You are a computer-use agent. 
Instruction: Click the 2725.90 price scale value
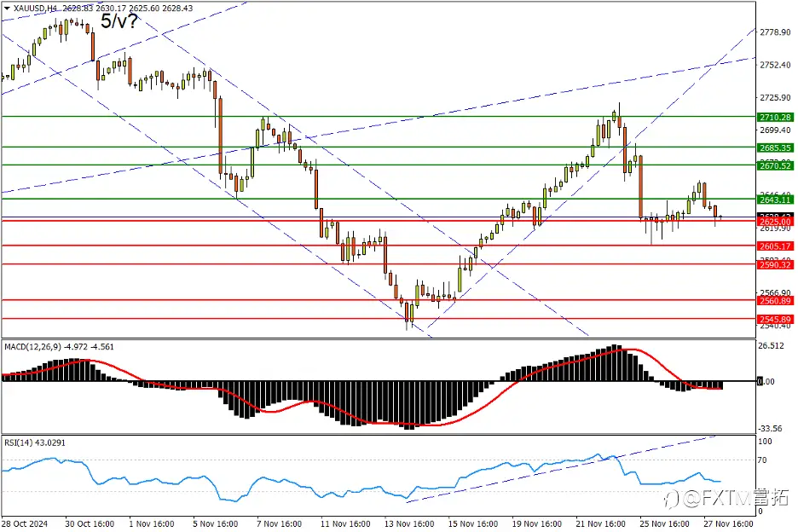pyautogui.click(x=775, y=98)
